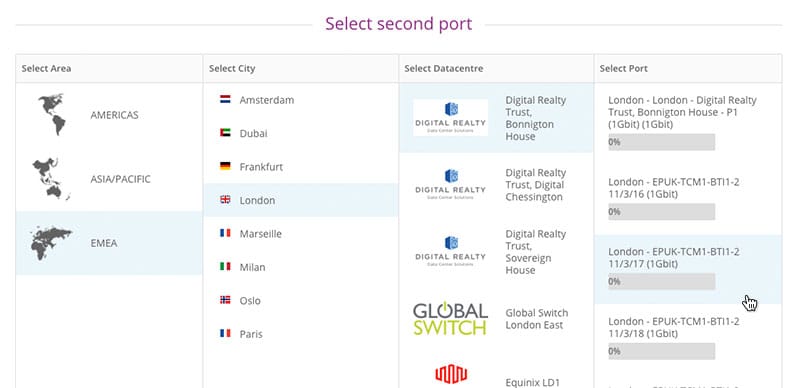Pick Global Switch London East text
Screen dimensions: 800x388
[x=537, y=319]
